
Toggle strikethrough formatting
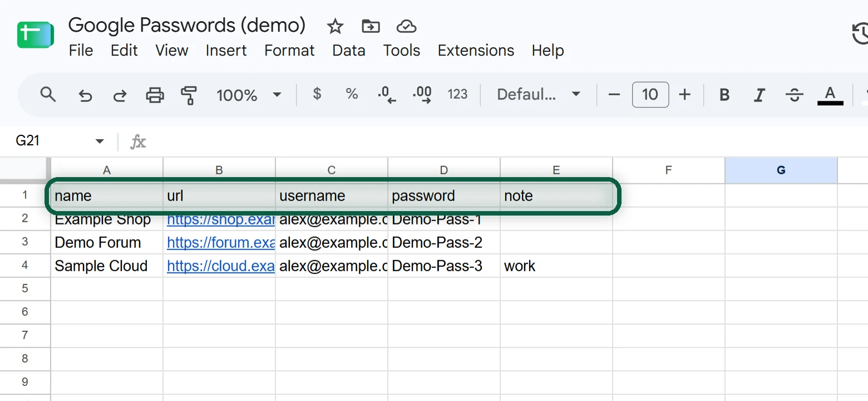click(x=794, y=95)
